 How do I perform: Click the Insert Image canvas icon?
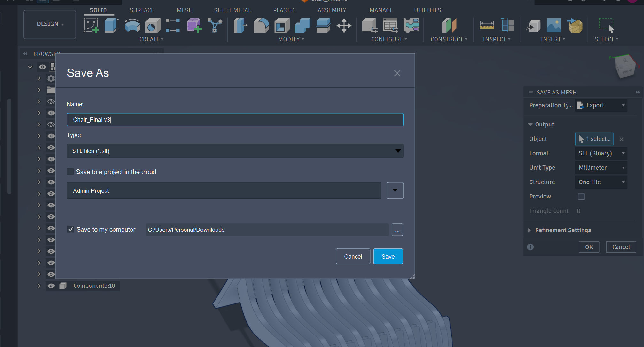pos(554,25)
